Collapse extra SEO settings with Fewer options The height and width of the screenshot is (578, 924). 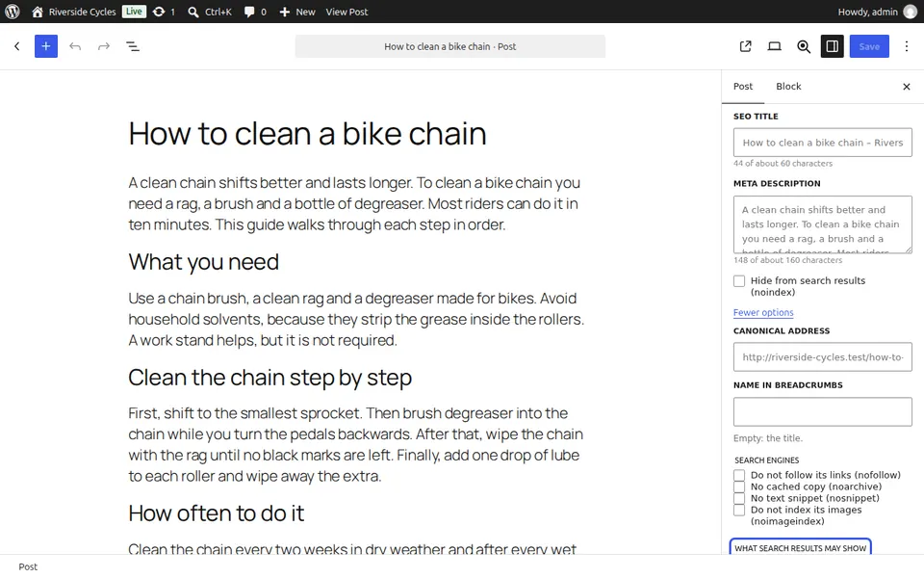[x=763, y=312]
